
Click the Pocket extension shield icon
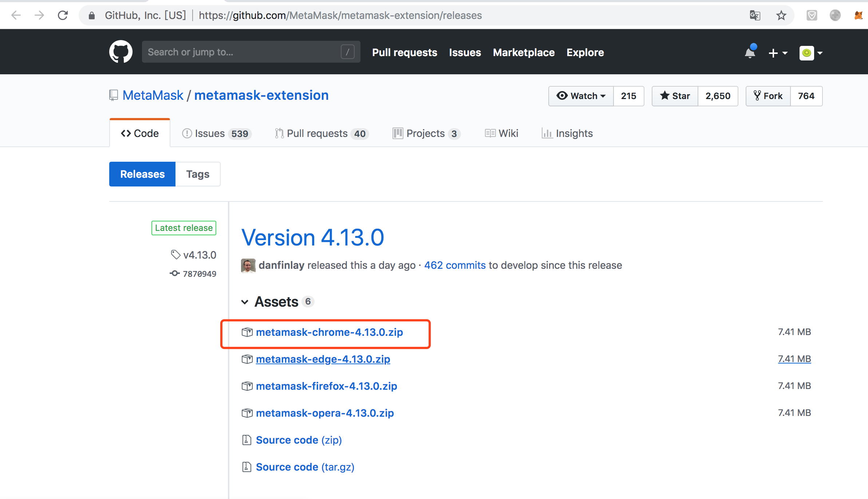tap(812, 15)
